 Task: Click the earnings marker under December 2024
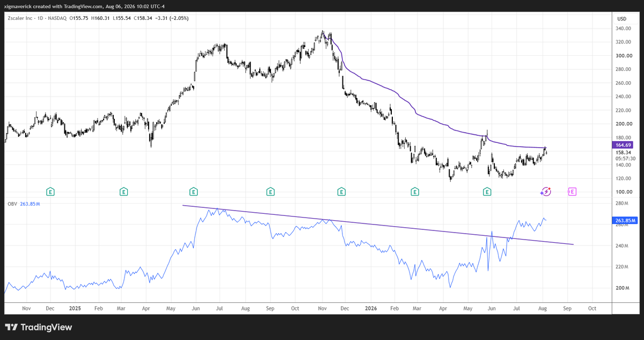(x=50, y=191)
